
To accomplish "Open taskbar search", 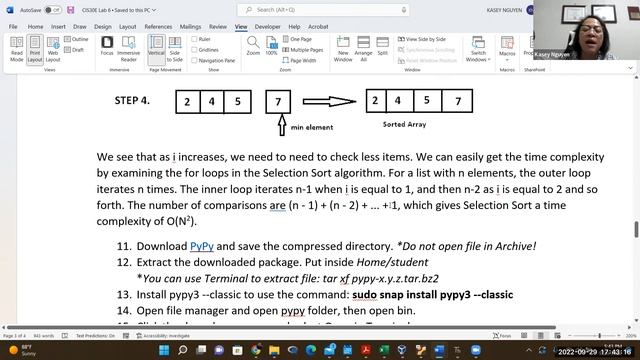I will tap(183, 350).
